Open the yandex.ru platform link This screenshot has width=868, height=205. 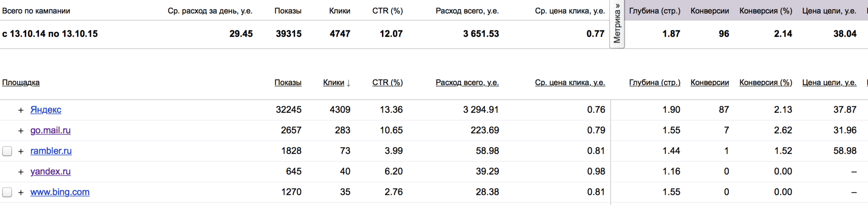(51, 172)
